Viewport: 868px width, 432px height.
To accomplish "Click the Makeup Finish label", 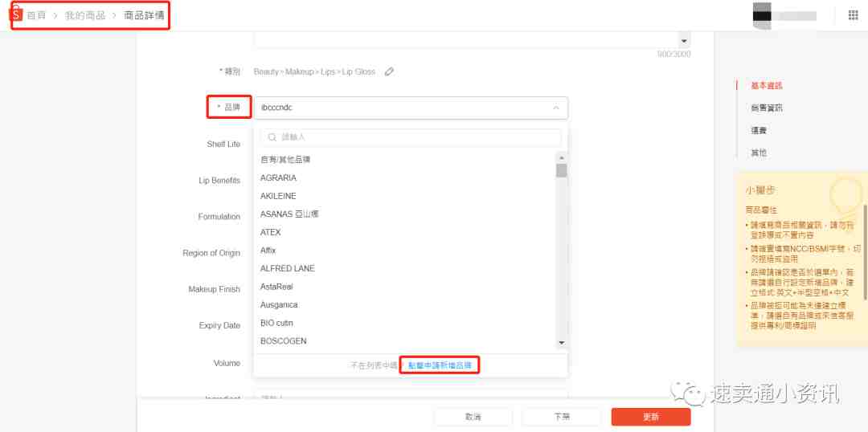I will click(x=215, y=289).
